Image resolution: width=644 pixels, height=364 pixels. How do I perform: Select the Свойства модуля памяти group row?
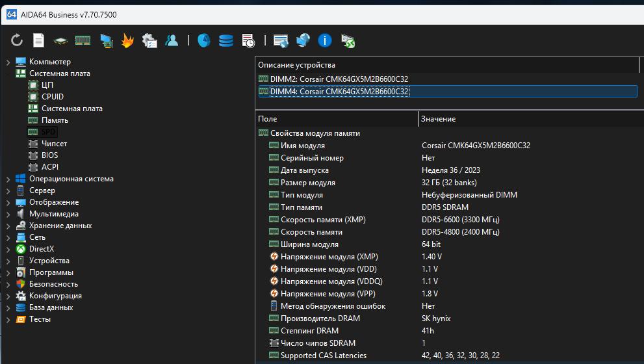[450, 133]
